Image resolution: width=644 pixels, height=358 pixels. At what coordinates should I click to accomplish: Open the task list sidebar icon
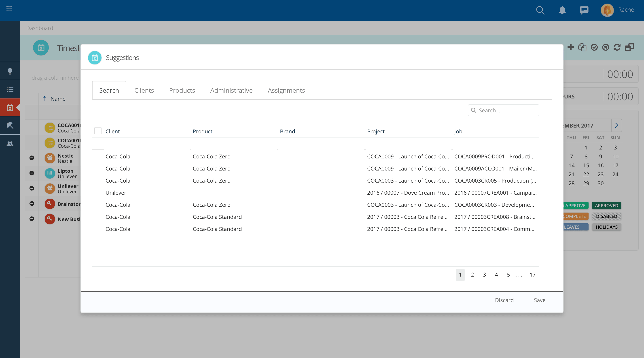[x=10, y=89]
